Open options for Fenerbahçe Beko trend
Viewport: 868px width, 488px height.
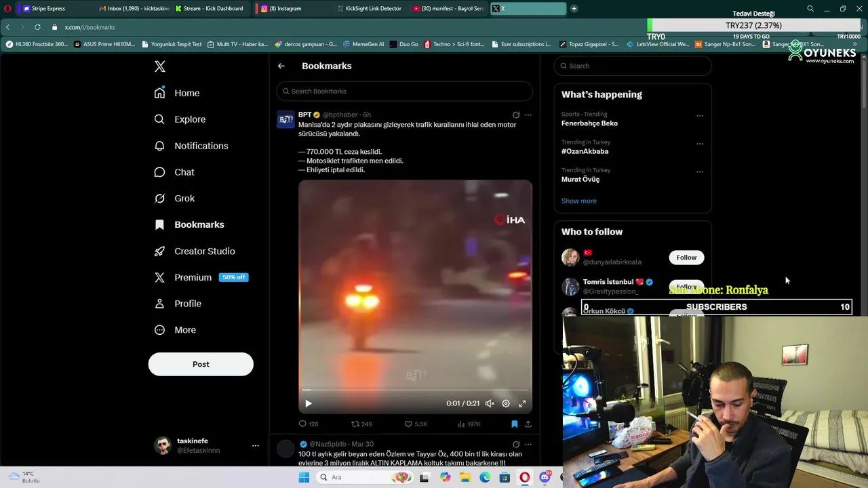click(x=700, y=116)
